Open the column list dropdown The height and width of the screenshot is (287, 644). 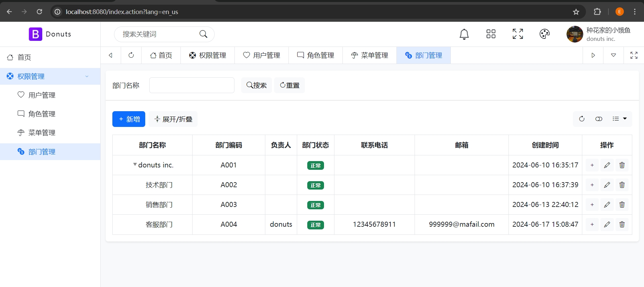(619, 119)
